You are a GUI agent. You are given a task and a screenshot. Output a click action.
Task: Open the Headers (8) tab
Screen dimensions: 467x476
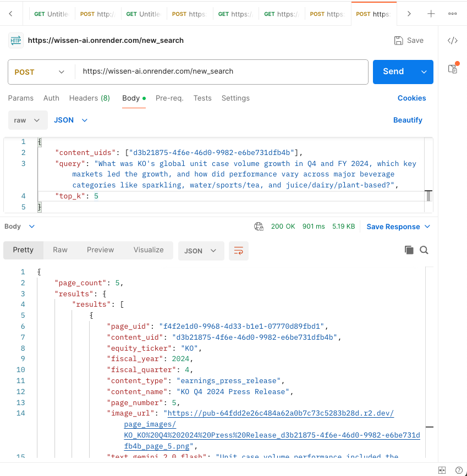coord(89,98)
